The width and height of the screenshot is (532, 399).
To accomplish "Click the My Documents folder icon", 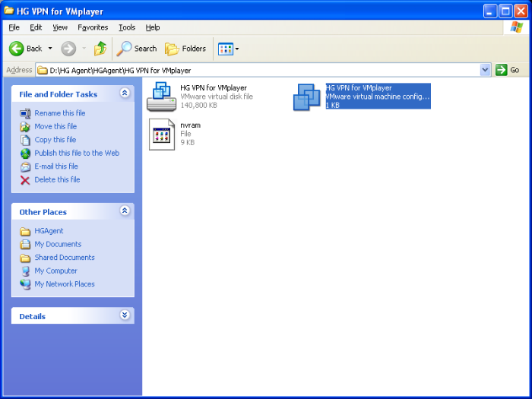I will pos(25,244).
